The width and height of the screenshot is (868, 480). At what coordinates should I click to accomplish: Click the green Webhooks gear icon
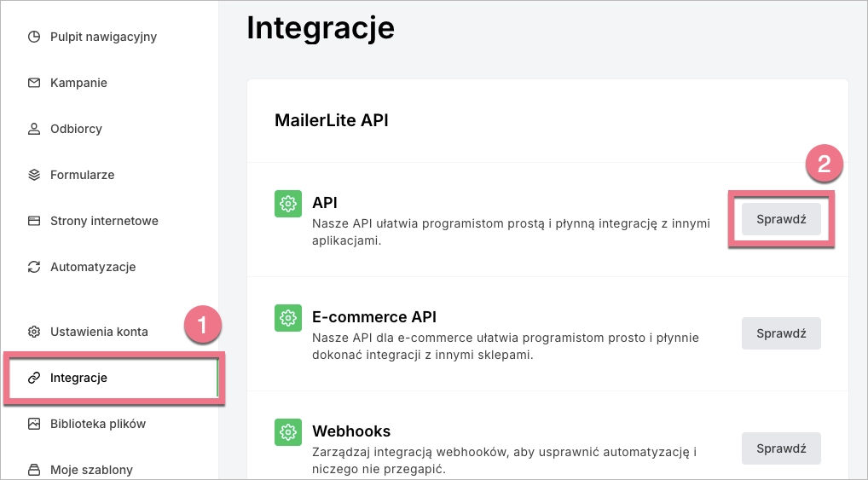click(288, 432)
